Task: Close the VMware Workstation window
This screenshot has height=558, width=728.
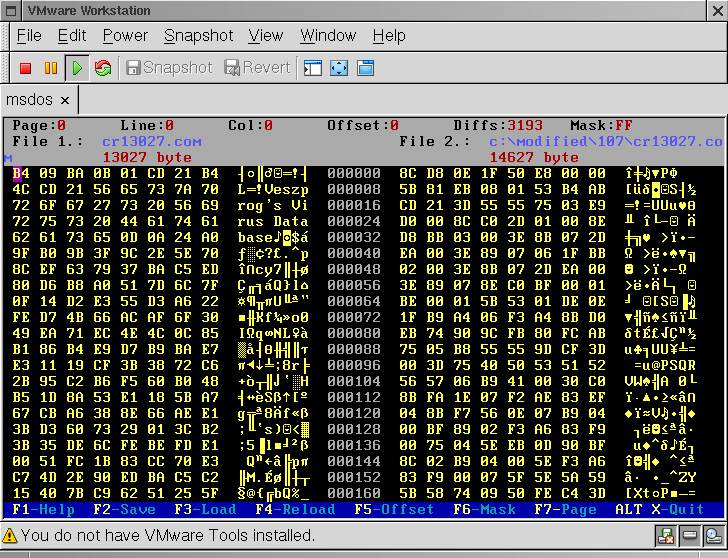Action: pos(717,11)
